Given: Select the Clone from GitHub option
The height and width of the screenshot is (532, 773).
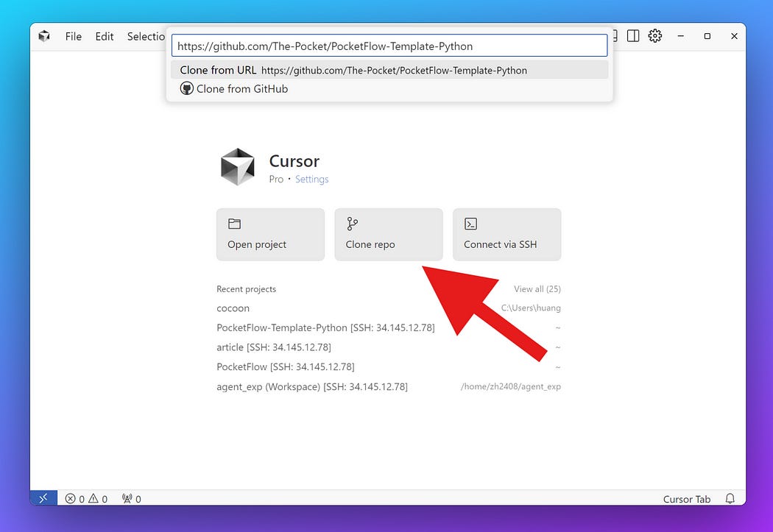Looking at the screenshot, I should coord(241,89).
